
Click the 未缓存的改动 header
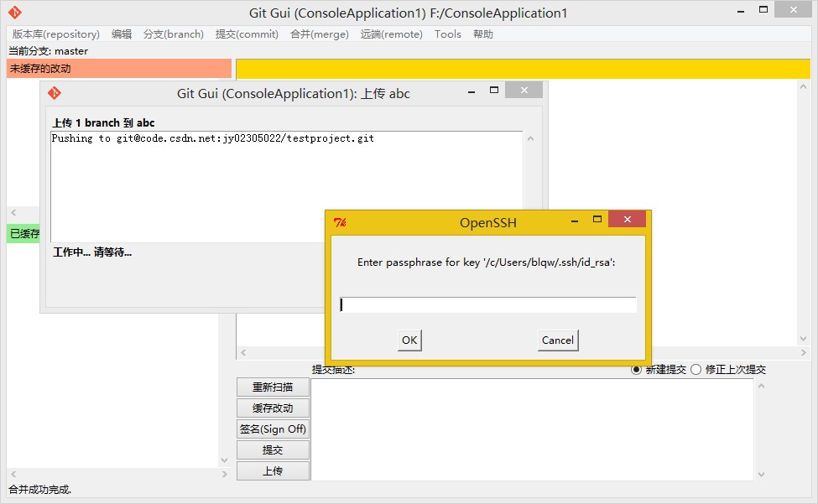tap(119, 68)
